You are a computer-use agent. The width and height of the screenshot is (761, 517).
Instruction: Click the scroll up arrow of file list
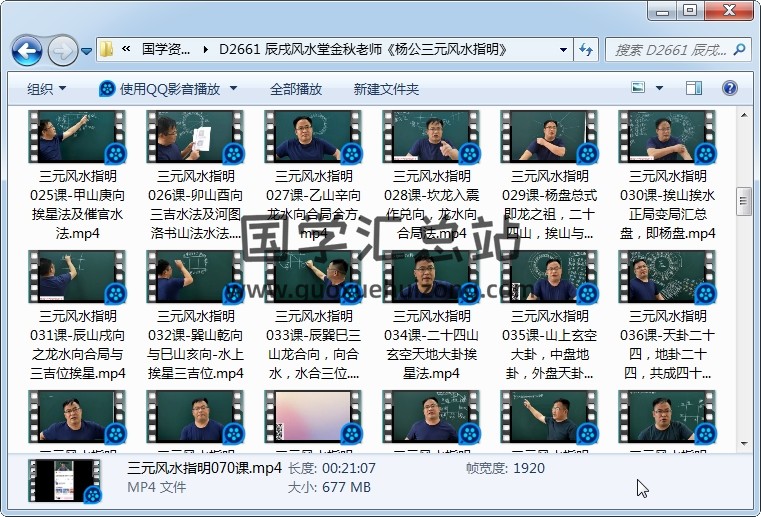click(744, 115)
